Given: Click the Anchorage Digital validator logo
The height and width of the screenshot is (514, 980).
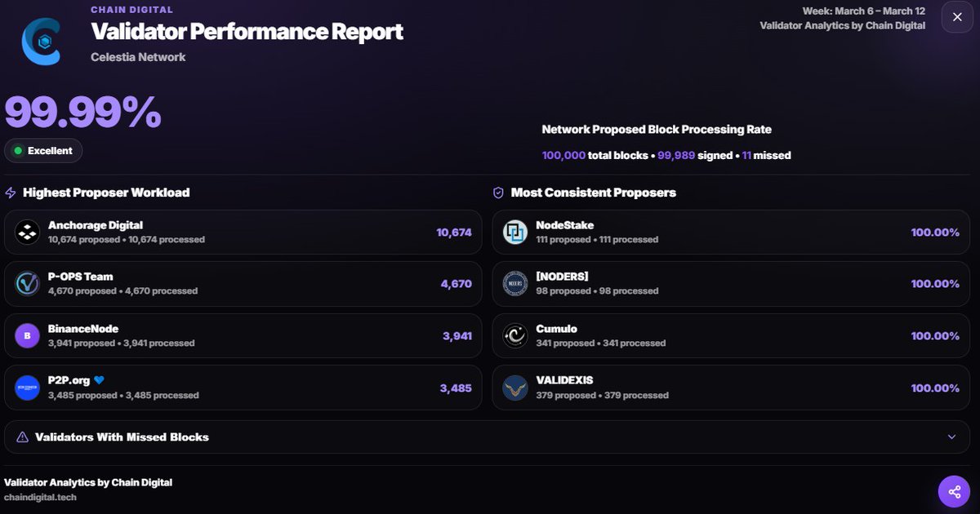Looking at the screenshot, I should [x=28, y=232].
